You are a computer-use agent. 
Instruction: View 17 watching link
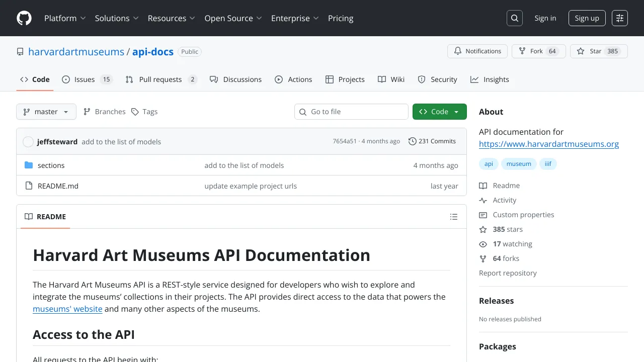[x=506, y=244]
